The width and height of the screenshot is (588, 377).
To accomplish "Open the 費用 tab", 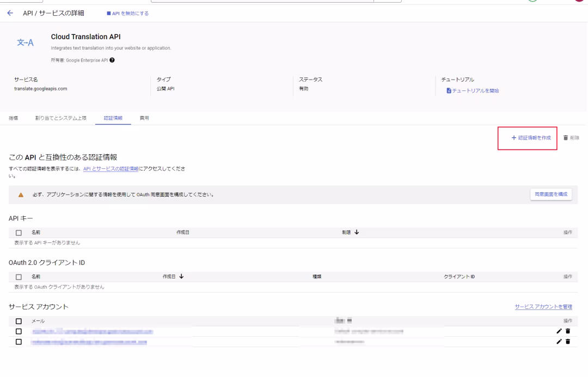I will [144, 118].
